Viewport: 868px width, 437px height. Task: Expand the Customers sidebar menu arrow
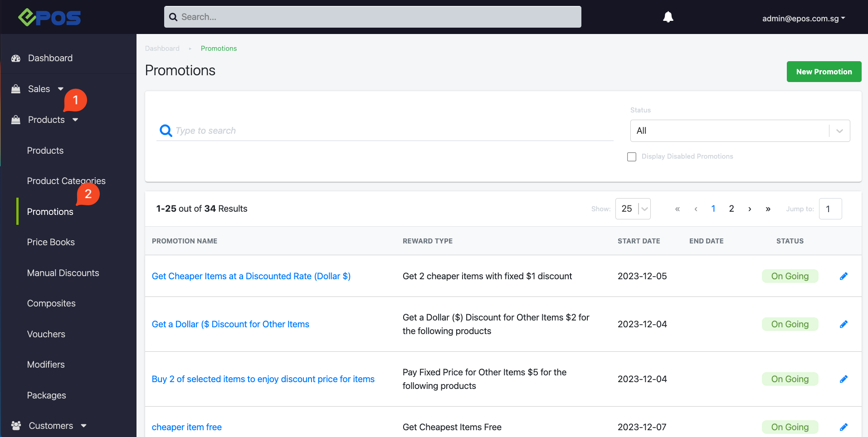pyautogui.click(x=83, y=426)
